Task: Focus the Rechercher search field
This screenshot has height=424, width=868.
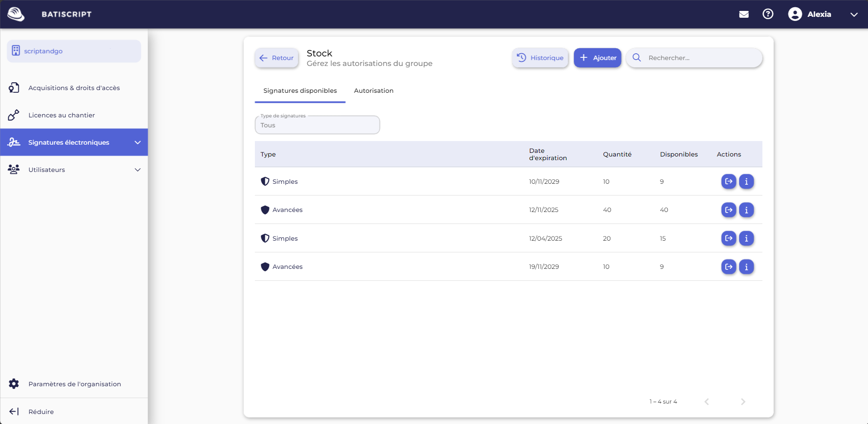Action: tap(694, 58)
